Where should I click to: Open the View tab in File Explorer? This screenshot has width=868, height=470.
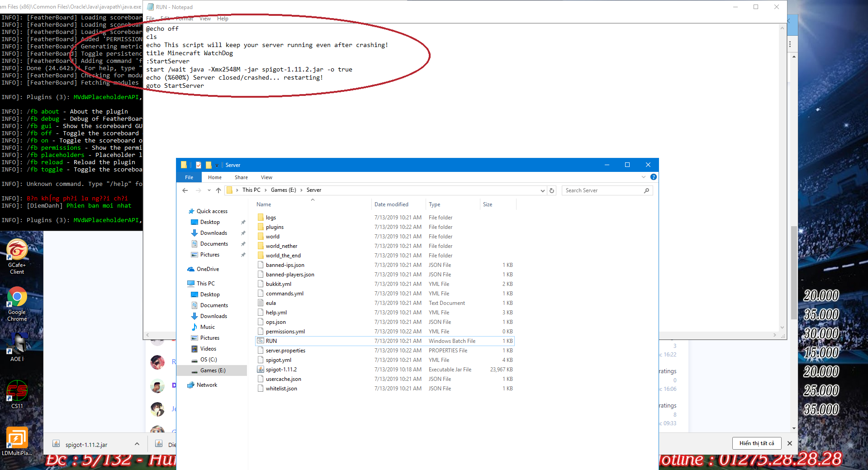(266, 177)
